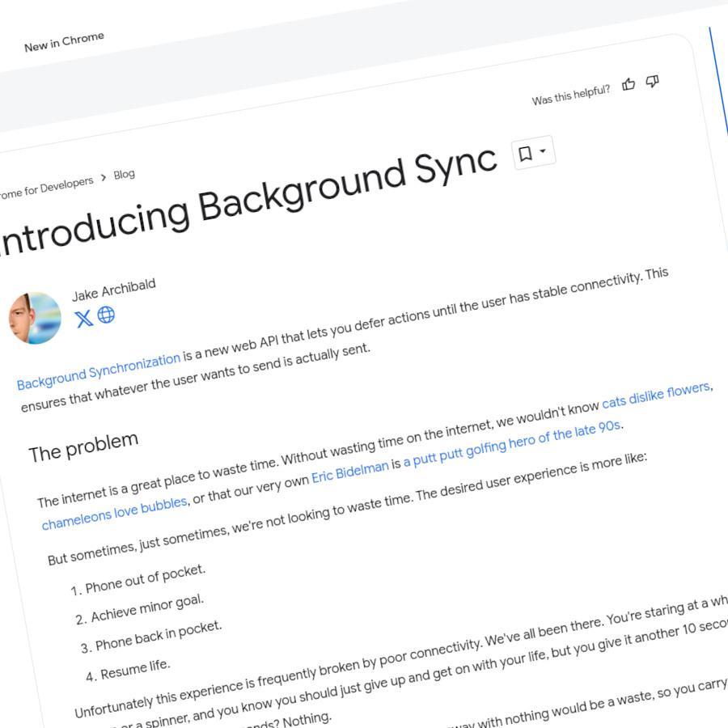The height and width of the screenshot is (728, 728).
Task: Click Jake Archibald's avatar photo
Action: tap(36, 318)
